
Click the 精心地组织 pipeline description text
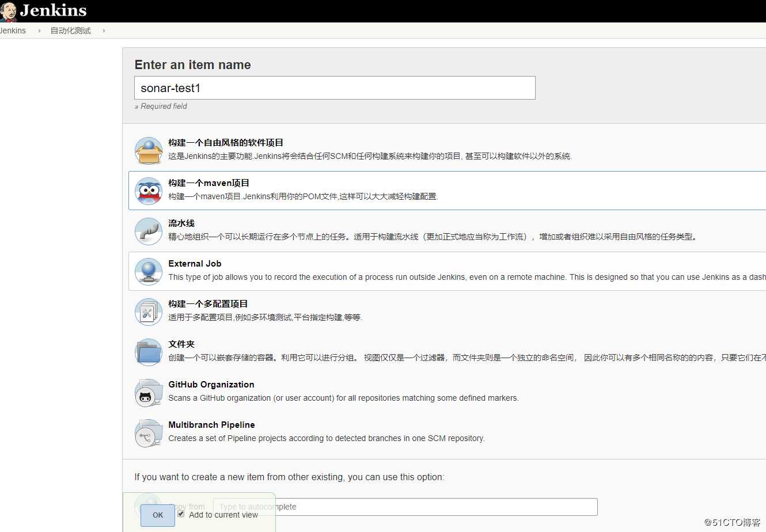coord(433,237)
